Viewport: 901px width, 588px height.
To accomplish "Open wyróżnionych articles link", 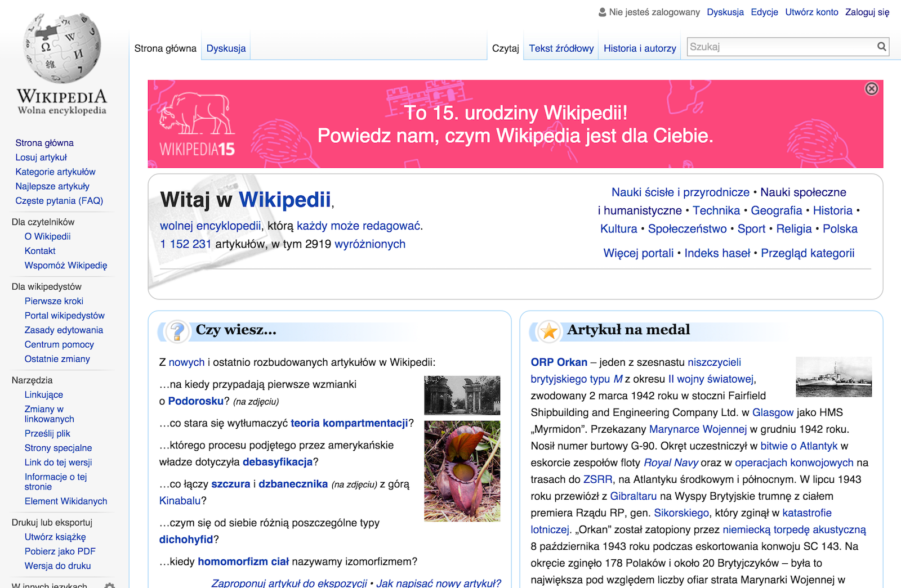I will click(x=370, y=244).
